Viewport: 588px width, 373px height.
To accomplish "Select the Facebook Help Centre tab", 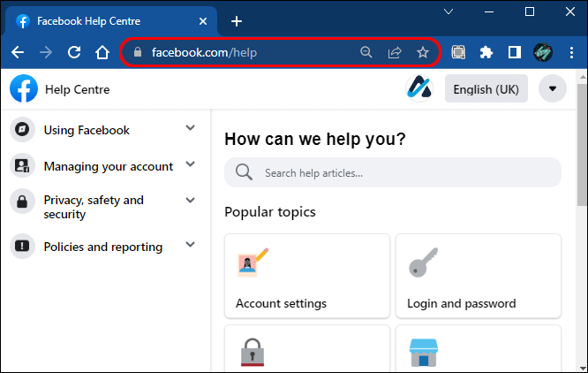I will 111,21.
